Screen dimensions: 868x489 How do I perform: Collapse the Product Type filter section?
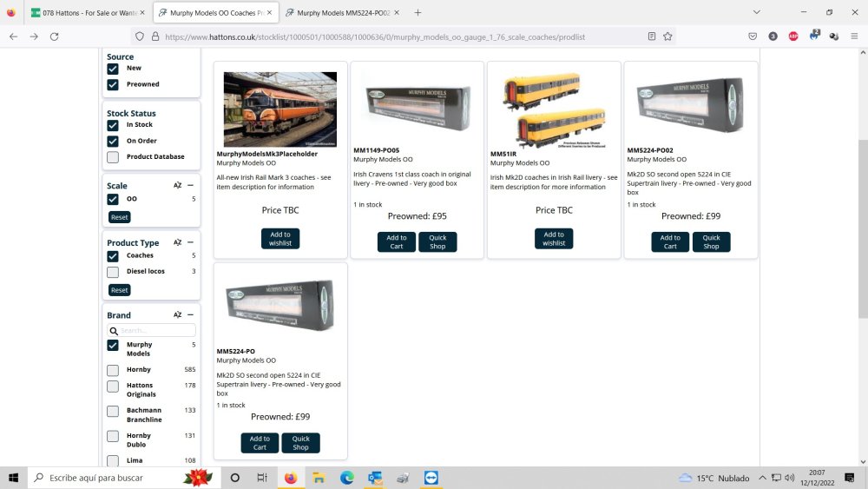[190, 243]
